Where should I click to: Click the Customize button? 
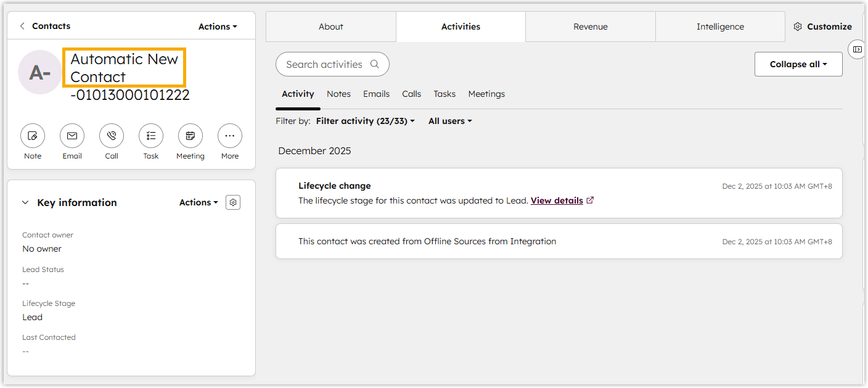822,27
